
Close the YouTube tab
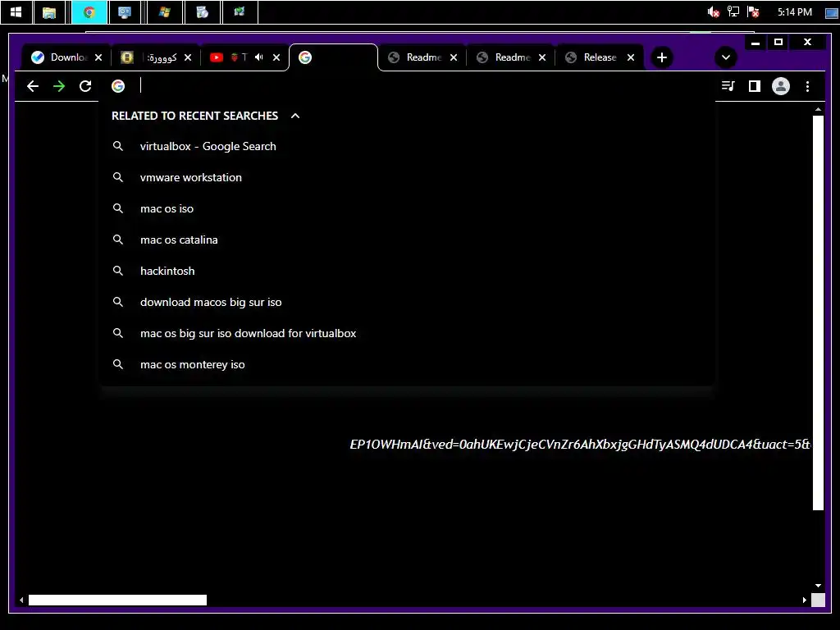[x=276, y=57]
